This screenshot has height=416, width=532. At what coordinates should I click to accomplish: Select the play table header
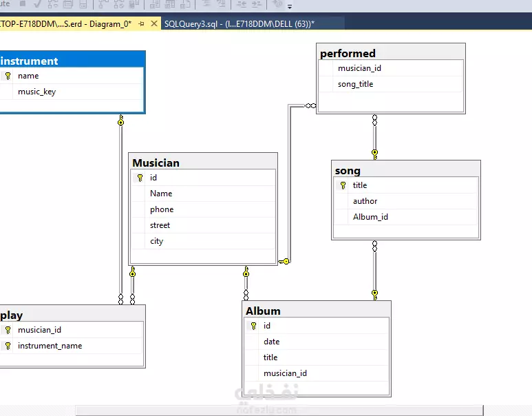pyautogui.click(x=72, y=315)
